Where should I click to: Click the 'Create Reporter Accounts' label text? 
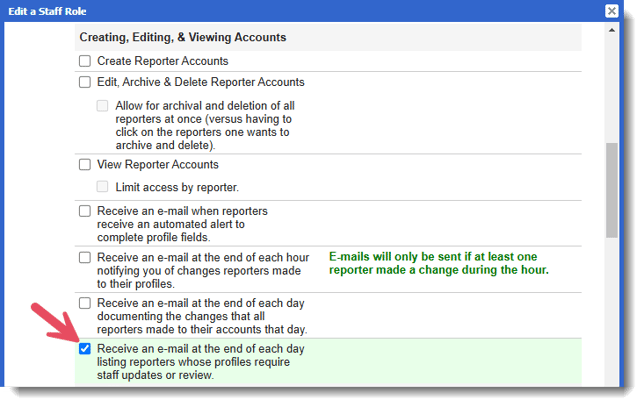162,61
